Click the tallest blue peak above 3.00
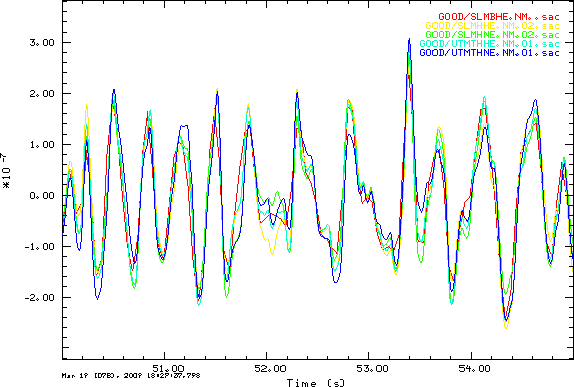 tap(409, 39)
